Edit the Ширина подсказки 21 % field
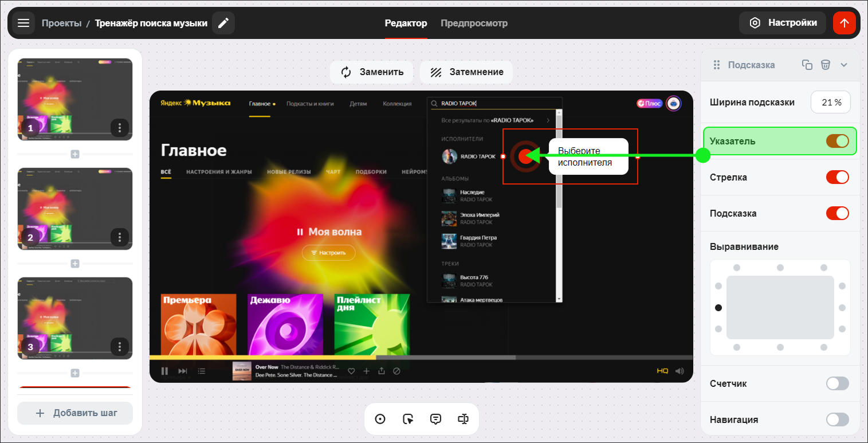The width and height of the screenshot is (868, 443). point(831,103)
